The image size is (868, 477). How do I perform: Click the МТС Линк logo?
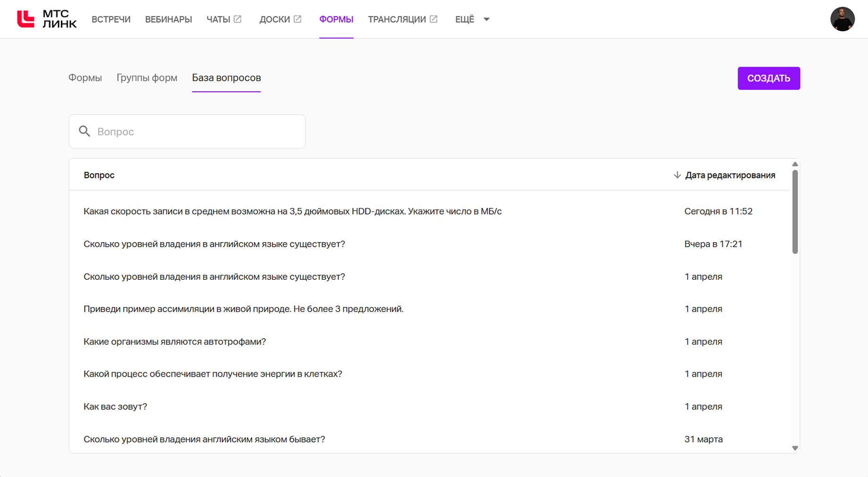(x=47, y=19)
